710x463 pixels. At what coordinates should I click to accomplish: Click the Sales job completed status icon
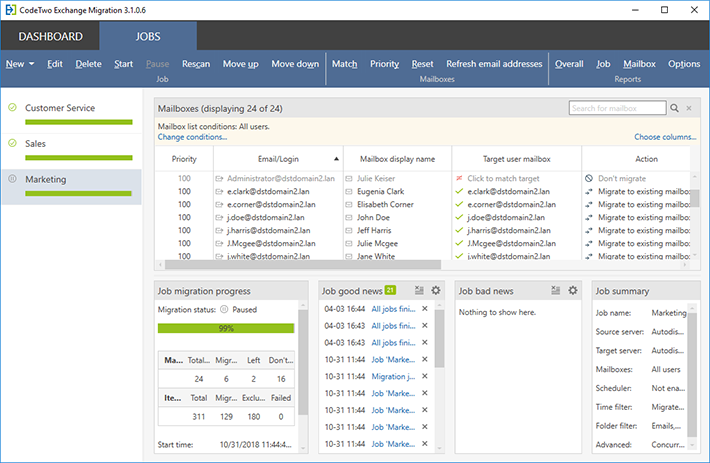13,143
